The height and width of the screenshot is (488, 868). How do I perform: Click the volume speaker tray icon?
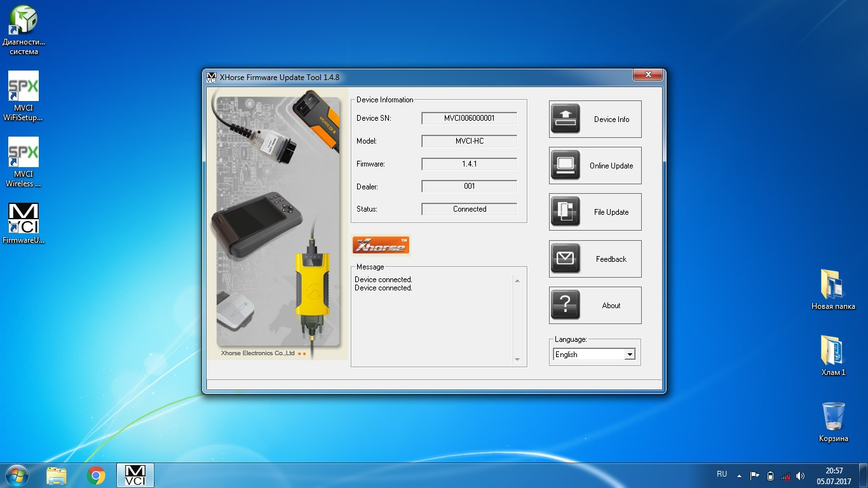[801, 475]
